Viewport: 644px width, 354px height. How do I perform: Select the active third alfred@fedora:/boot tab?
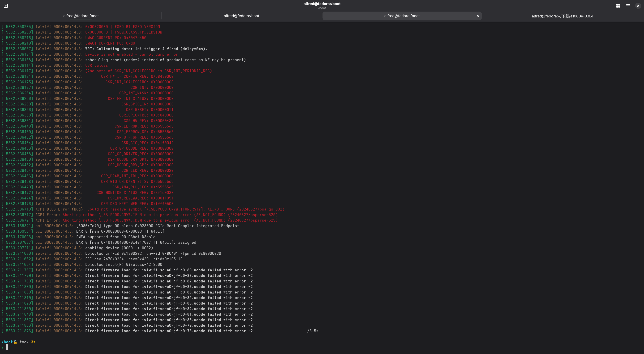[402, 16]
